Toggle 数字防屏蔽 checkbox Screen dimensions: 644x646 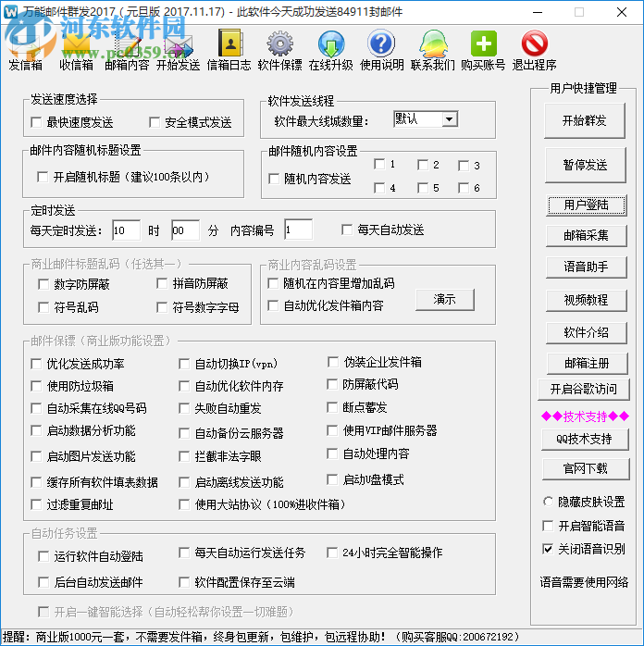(43, 284)
